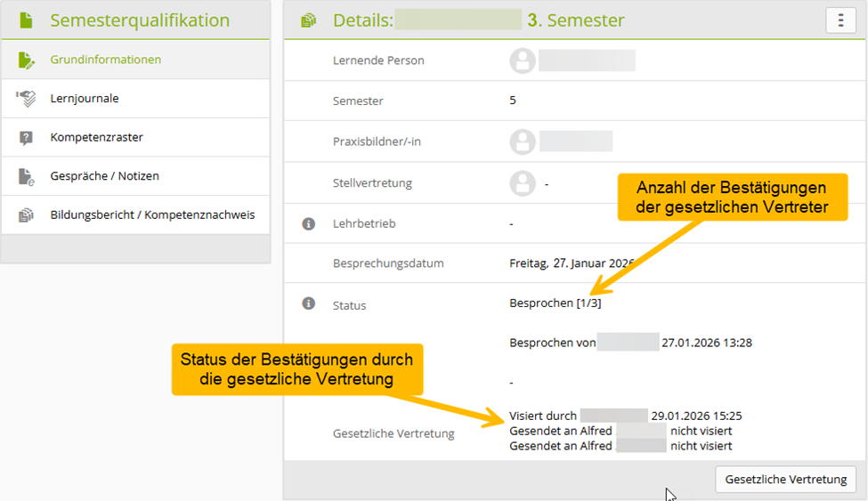The height and width of the screenshot is (501, 868).
Task: Click the Stellvertretung avatar placeholder
Action: coord(523,183)
